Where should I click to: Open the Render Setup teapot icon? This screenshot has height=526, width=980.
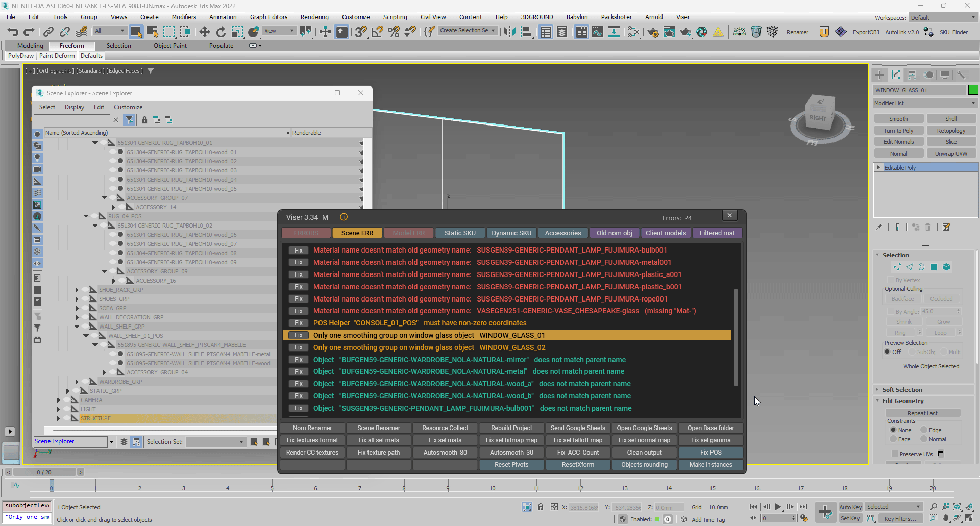tap(653, 32)
